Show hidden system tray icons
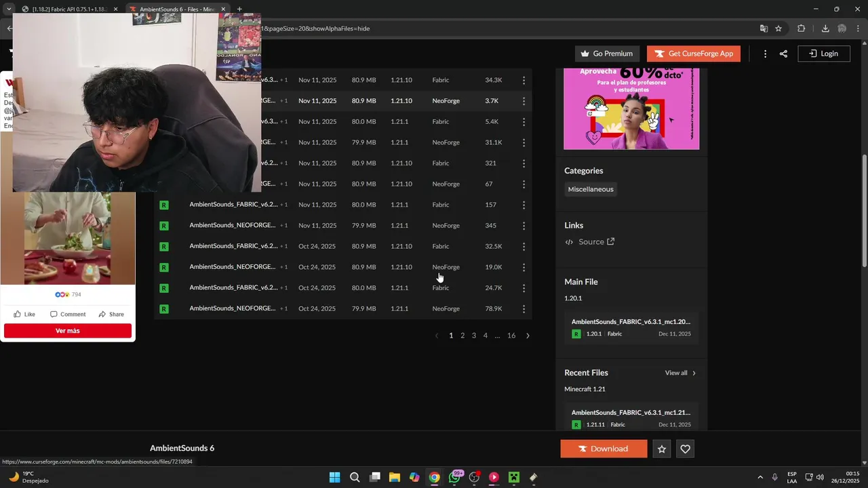The width and height of the screenshot is (868, 488). [759, 477]
